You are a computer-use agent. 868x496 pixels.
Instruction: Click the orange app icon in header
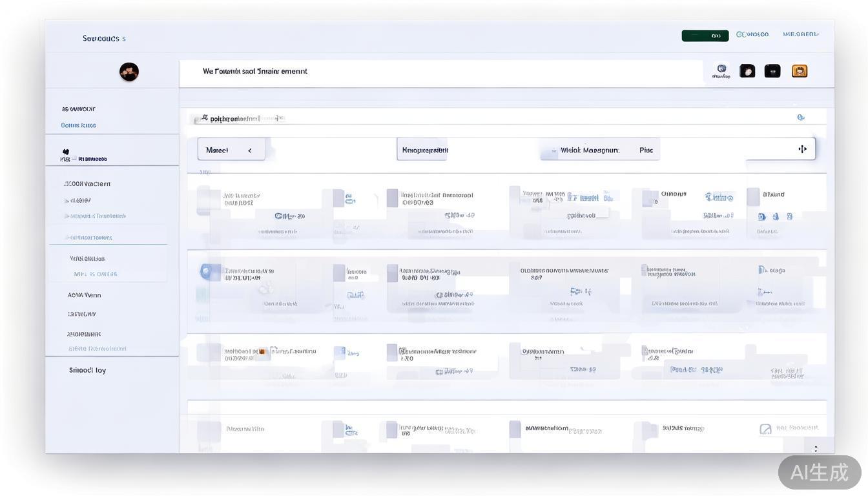[800, 71]
